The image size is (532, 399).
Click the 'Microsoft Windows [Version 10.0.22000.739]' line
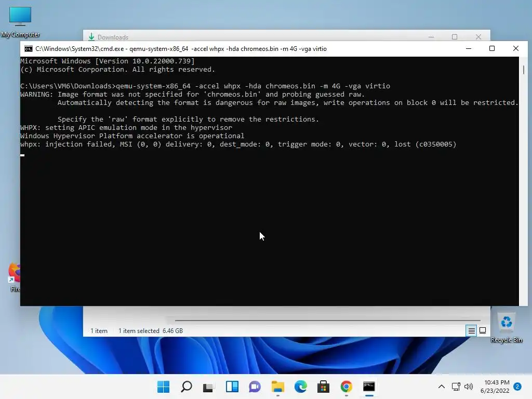click(108, 61)
